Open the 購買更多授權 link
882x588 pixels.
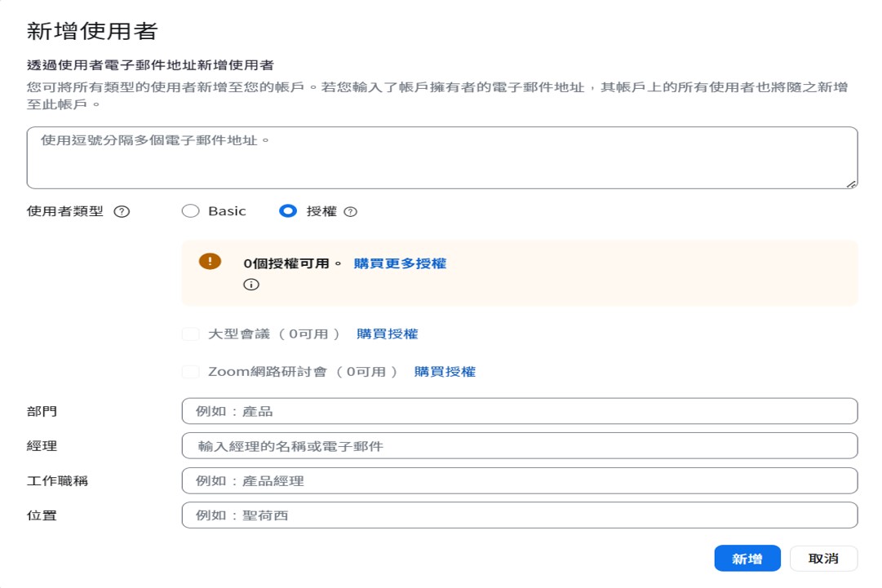tap(400, 263)
